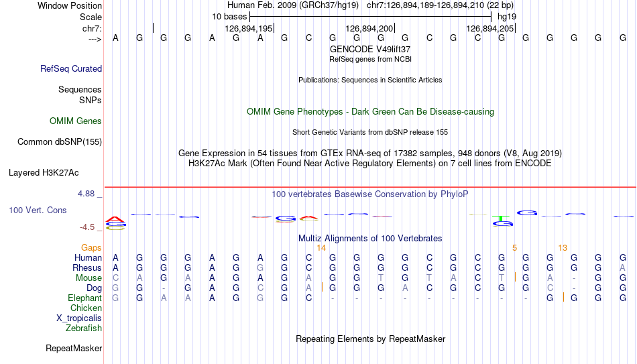
Task: Click the '--->' sequence direction arrow
Action: tap(95, 39)
